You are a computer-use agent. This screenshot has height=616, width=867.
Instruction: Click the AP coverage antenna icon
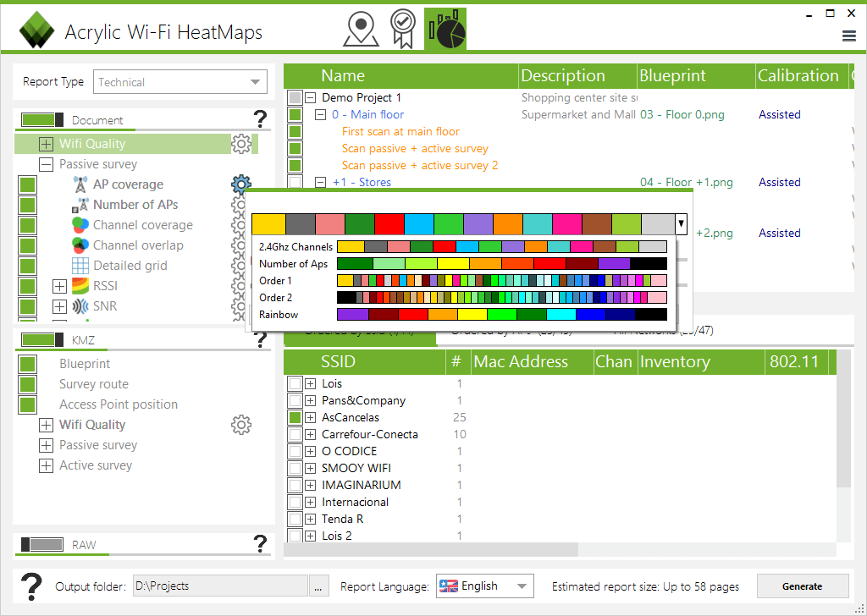coord(80,184)
